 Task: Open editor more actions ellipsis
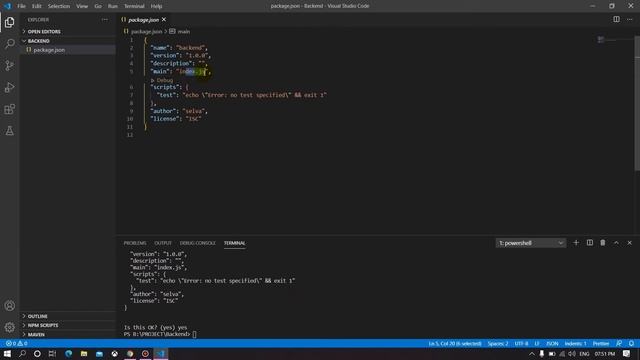click(x=630, y=19)
